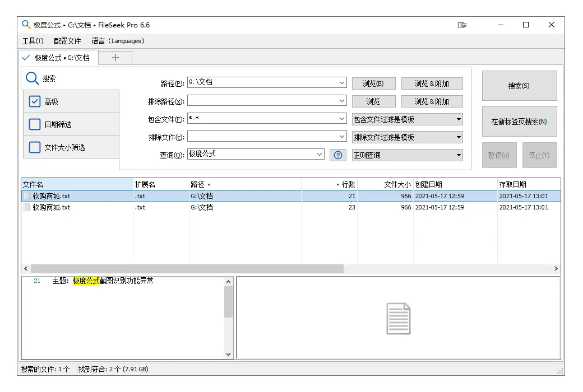This screenshot has width=583, height=392.
Task: Open the 包含文件过滤是模板 dropdown
Action: click(x=407, y=119)
